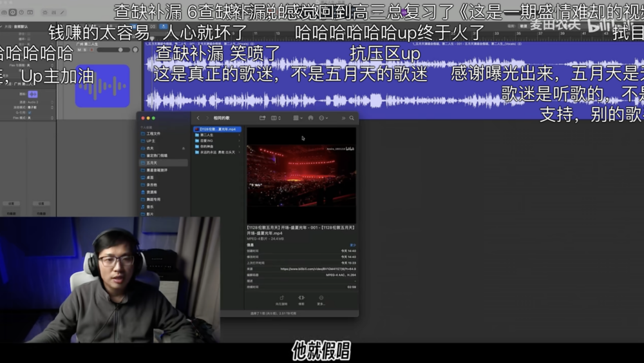Solo the 广州 第二人生 track (S)
The image size is (644, 363).
click(x=85, y=50)
